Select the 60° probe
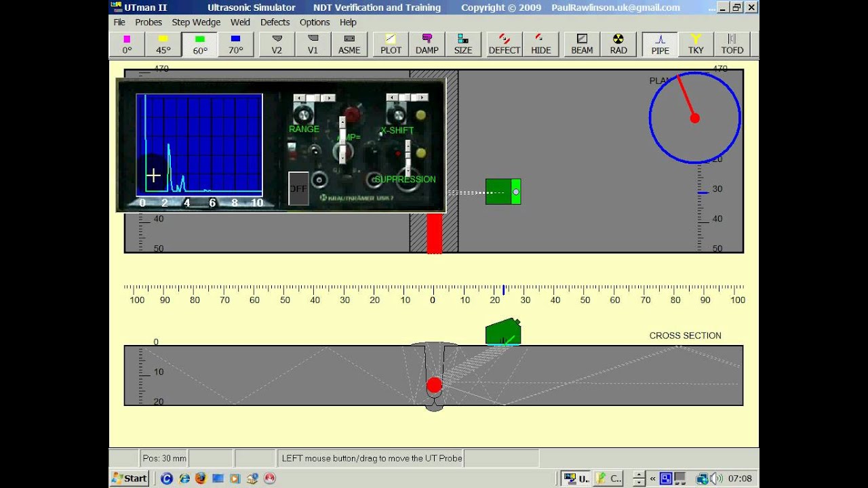Image resolution: width=868 pixels, height=488 pixels. (x=199, y=44)
